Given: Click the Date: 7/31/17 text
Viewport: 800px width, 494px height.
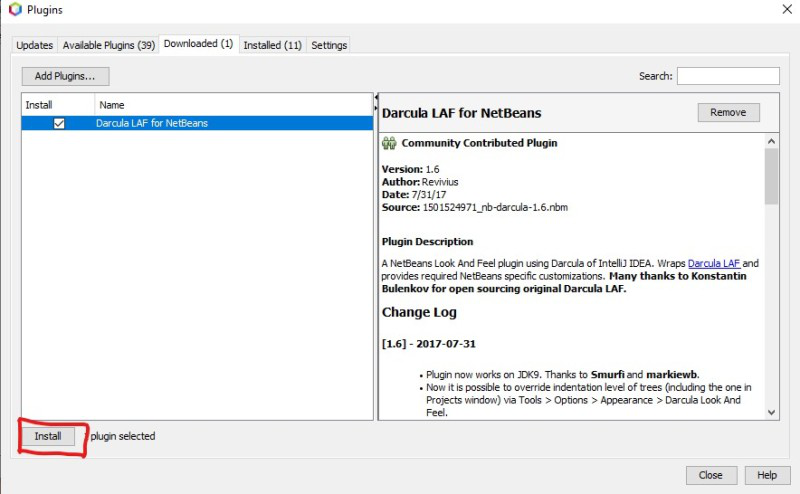Looking at the screenshot, I should pos(414,195).
